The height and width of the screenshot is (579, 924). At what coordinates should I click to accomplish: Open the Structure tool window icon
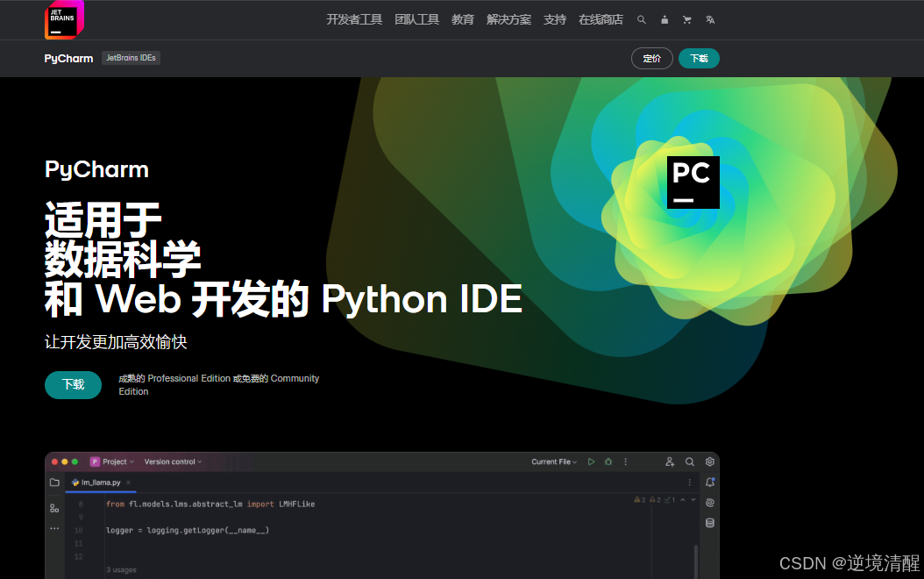tap(54, 508)
